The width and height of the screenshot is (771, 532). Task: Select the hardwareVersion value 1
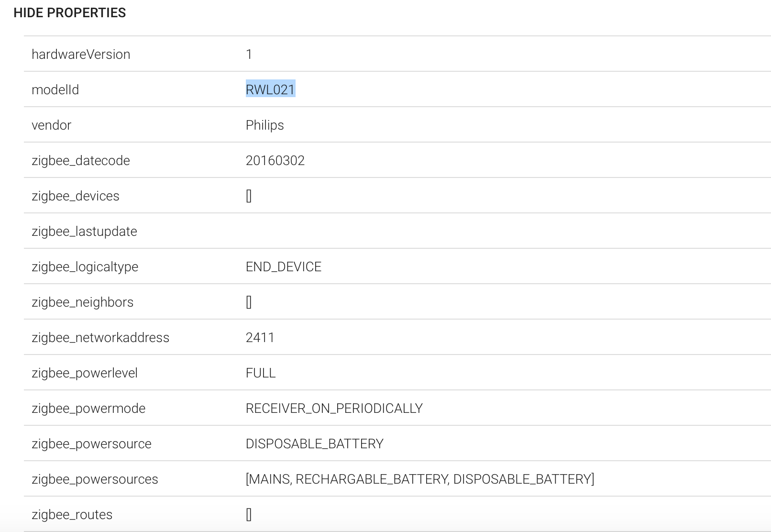coord(249,55)
